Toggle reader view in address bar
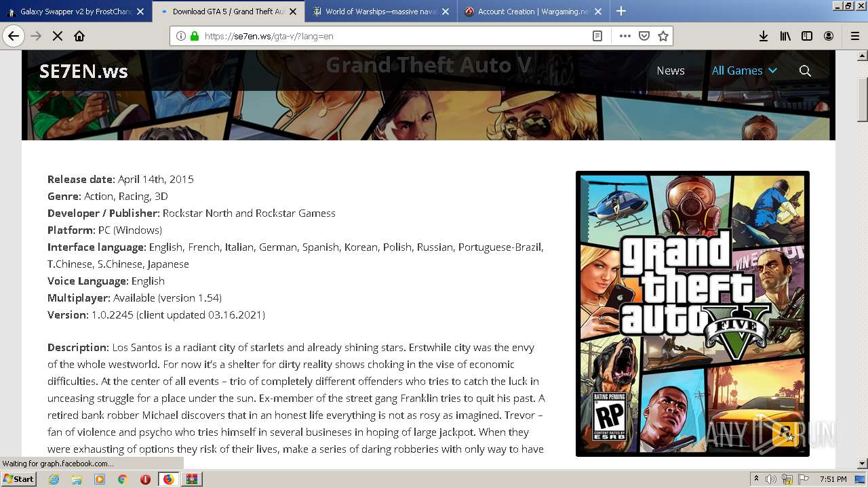868x488 pixels. point(597,36)
